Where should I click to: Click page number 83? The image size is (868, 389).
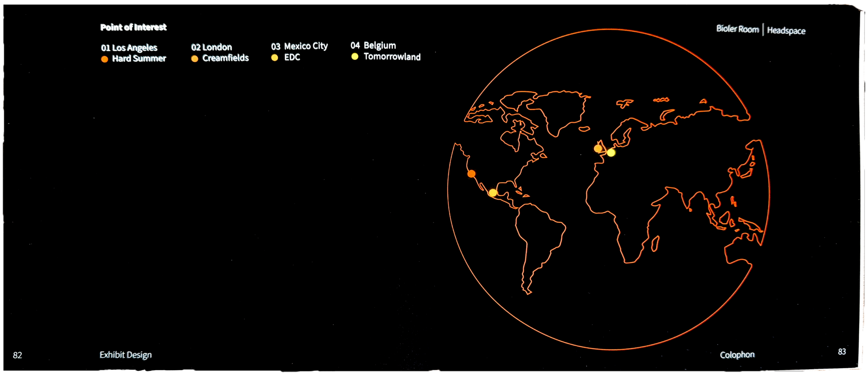point(842,352)
